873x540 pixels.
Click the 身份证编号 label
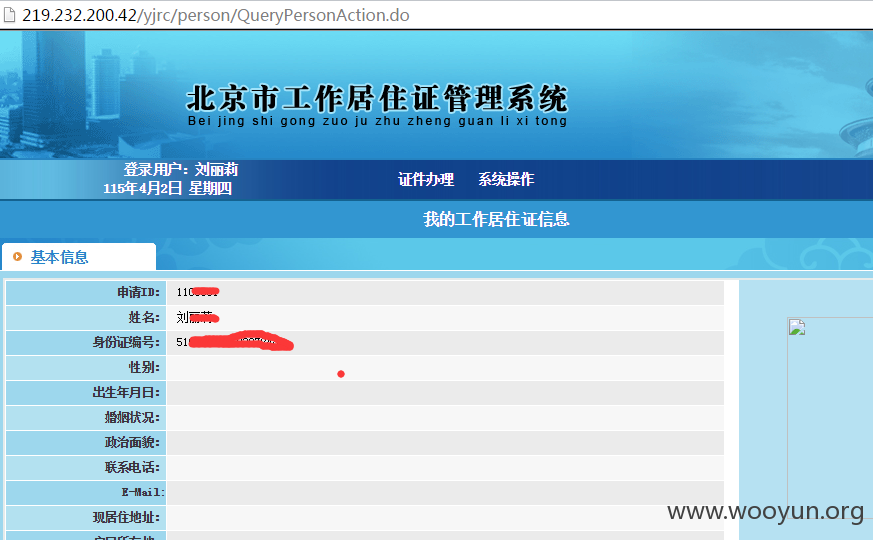(126, 342)
